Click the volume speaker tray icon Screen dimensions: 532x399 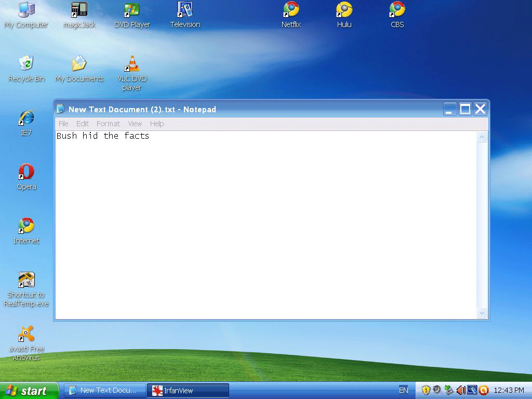coord(461,390)
